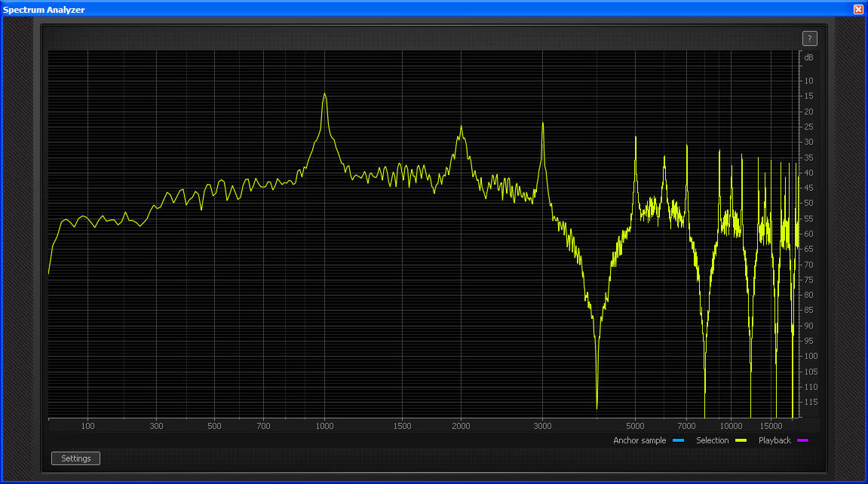Close the Spectrum Analyzer window

[x=859, y=9]
